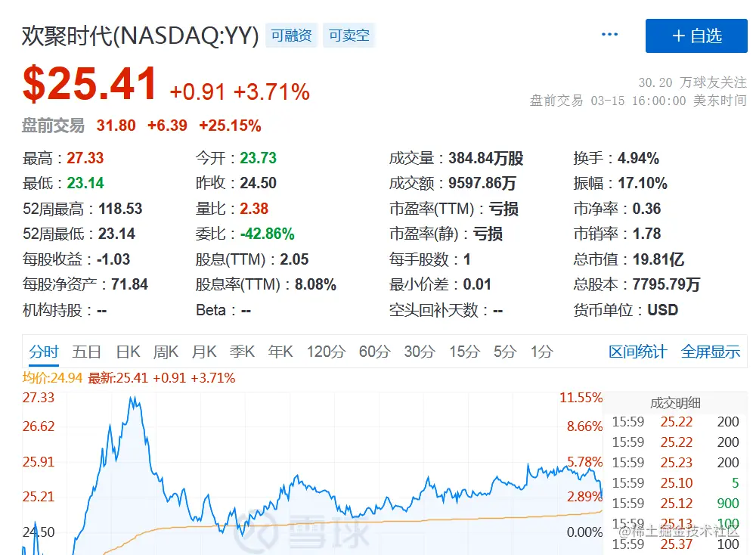Click the trade row with volume 900
756x555 pixels.
coord(675,504)
